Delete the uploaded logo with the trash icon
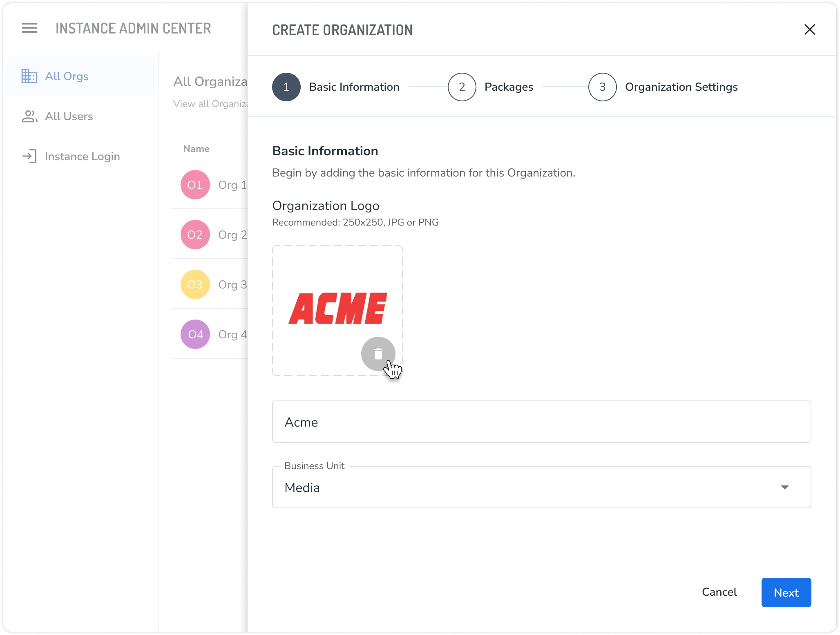This screenshot has height=635, width=840. [378, 353]
